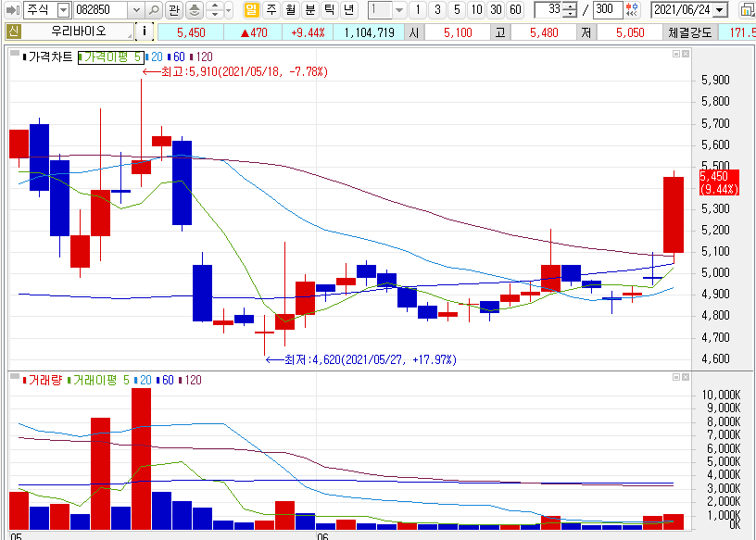Click the stock code field 082850
This screenshot has width=756, height=540.
point(101,9)
